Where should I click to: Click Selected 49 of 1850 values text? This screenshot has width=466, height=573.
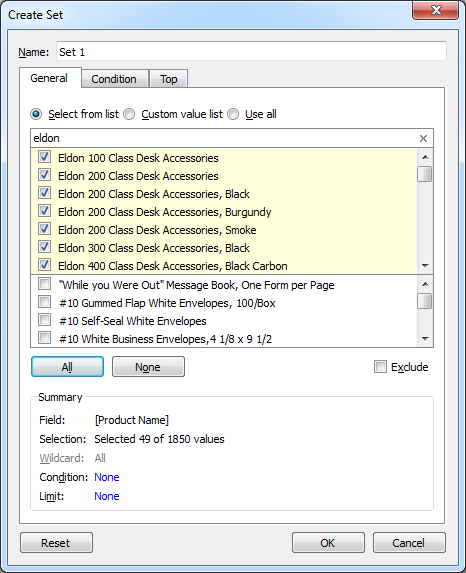(x=159, y=439)
